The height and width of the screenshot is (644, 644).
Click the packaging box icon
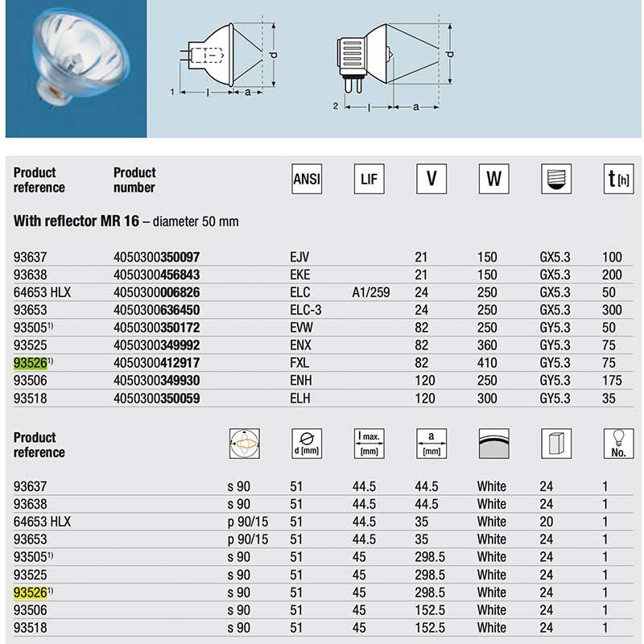555,444
